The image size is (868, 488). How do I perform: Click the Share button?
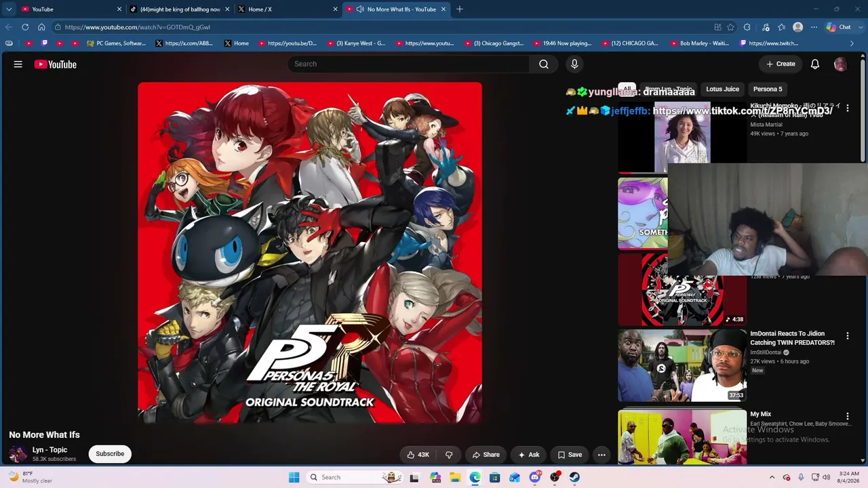pos(486,455)
